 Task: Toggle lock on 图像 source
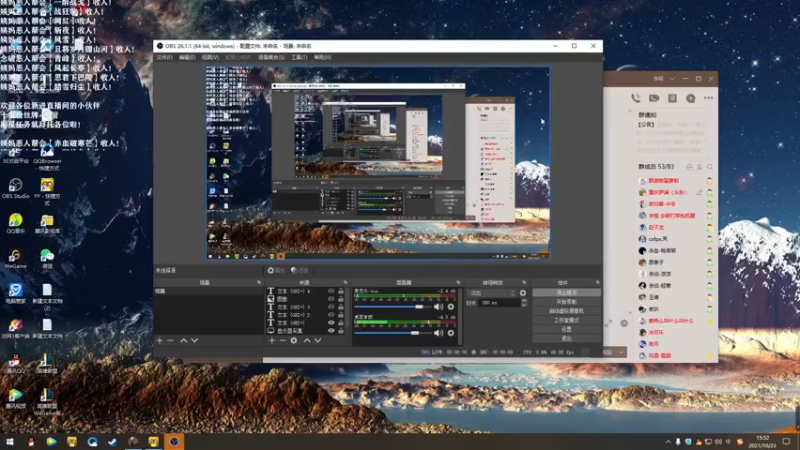pyautogui.click(x=341, y=299)
